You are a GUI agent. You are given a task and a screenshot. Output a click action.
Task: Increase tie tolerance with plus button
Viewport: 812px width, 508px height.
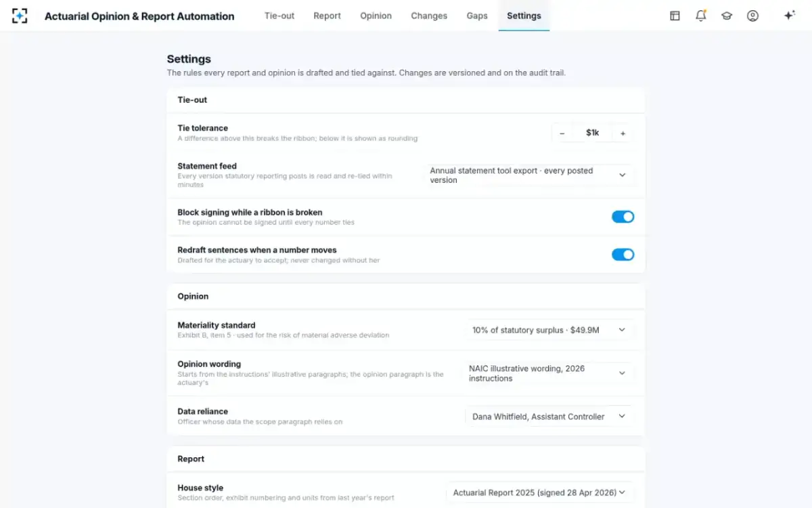pyautogui.click(x=623, y=133)
